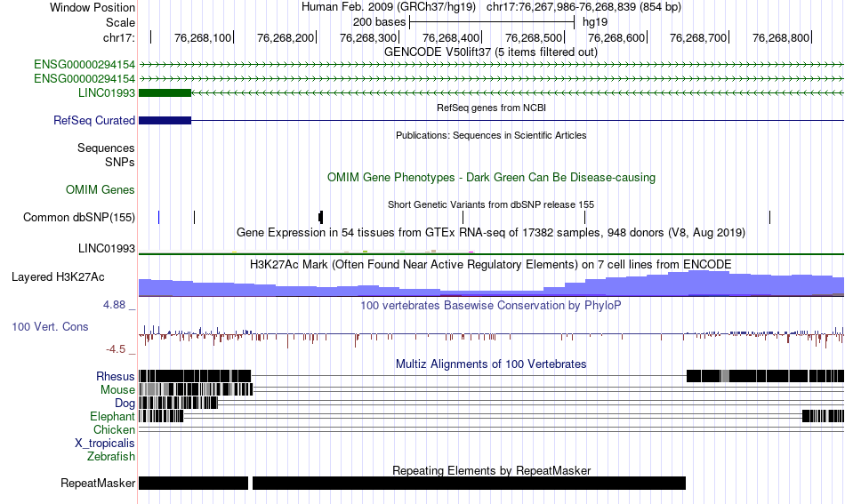Click the H3K27Ac signal graph
Viewport: 845px width, 504px height.
click(491, 284)
